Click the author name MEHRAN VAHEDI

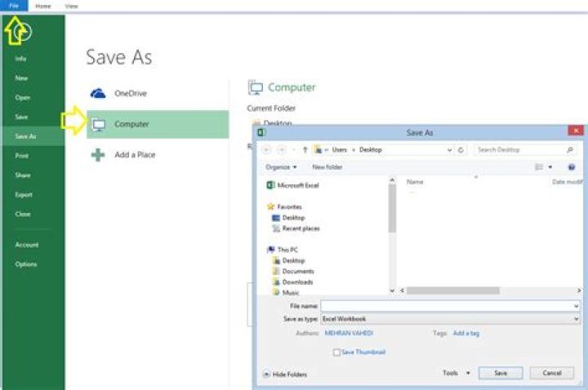tap(349, 333)
